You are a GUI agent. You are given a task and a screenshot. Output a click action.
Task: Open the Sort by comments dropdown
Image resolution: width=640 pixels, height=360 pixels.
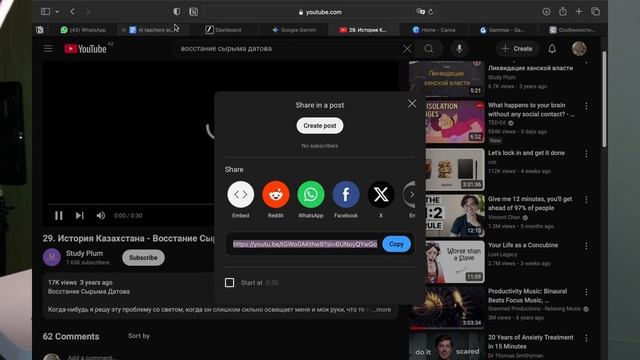139,336
